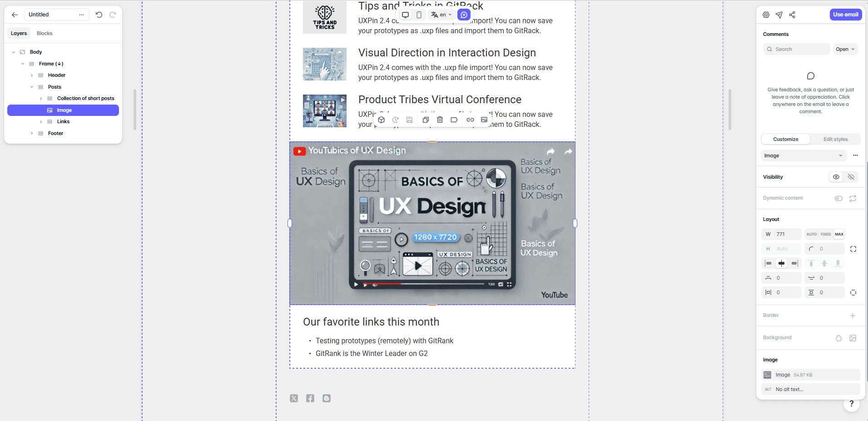Click the Image 54.87 KB file row
868x421 pixels.
[x=810, y=375]
